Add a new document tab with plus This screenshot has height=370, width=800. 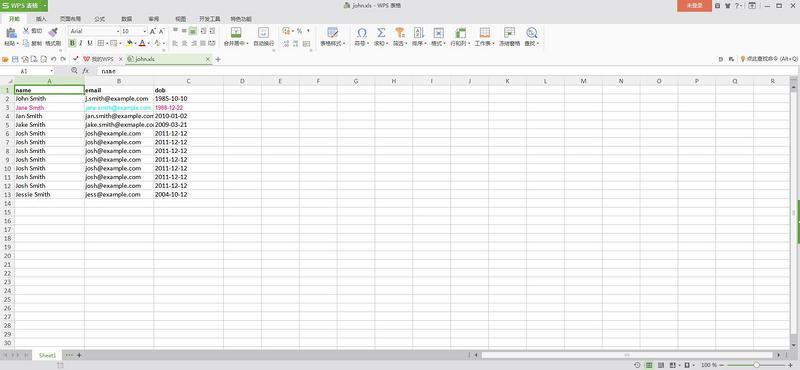[218, 59]
